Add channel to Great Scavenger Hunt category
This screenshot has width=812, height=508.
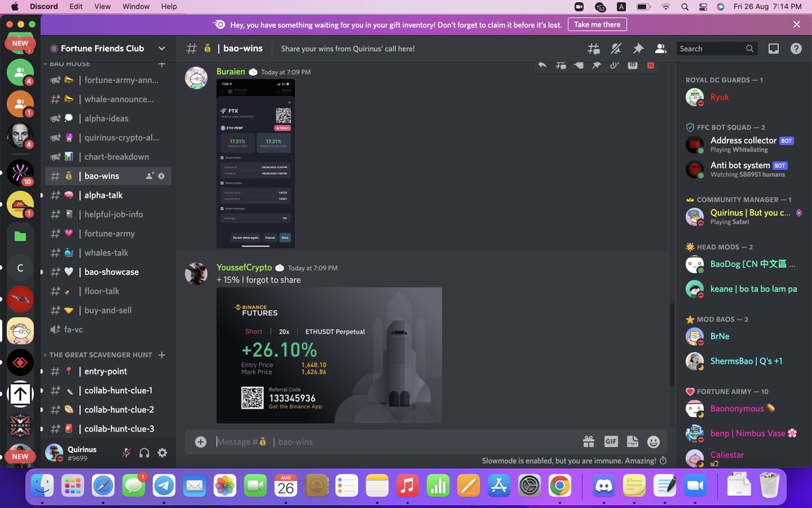point(161,355)
